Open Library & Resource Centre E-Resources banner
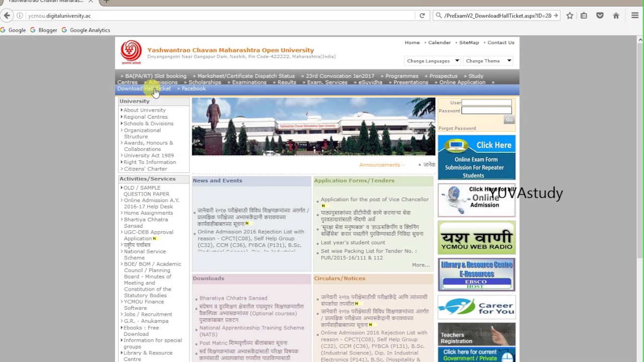 tap(476, 275)
